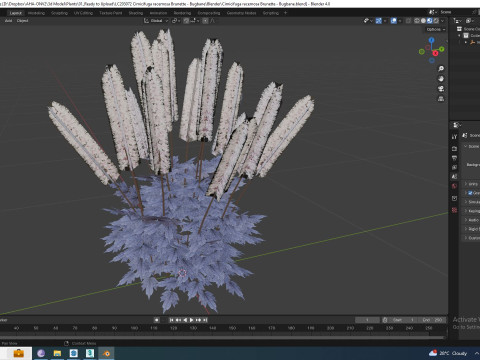The width and height of the screenshot is (480, 360).
Task: Open the scene selector icon dropdown
Action: click(x=433, y=12)
